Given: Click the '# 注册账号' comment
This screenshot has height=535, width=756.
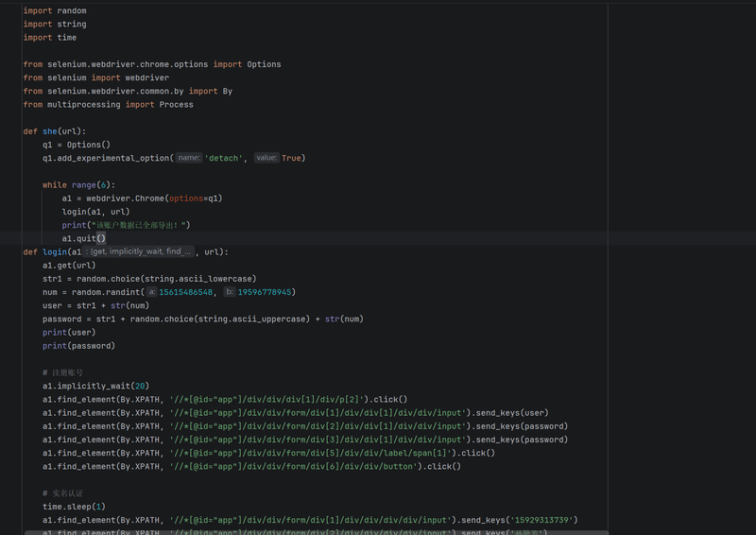Looking at the screenshot, I should tap(62, 373).
